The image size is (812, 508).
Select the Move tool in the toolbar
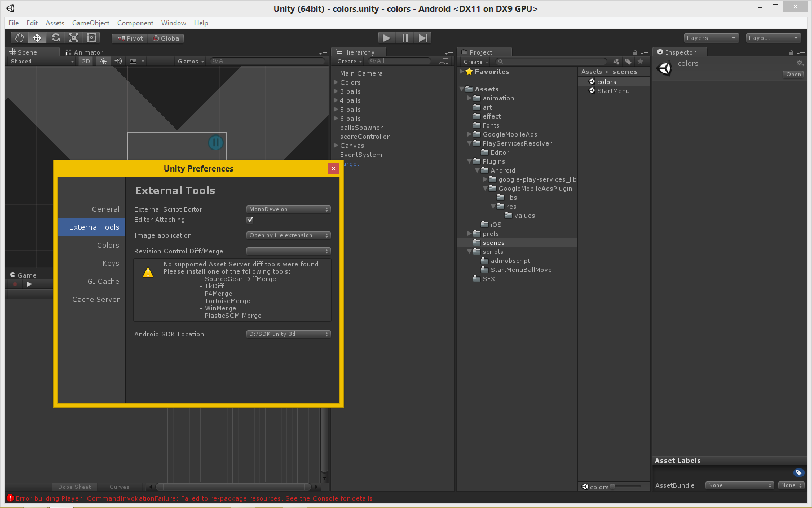[37, 38]
